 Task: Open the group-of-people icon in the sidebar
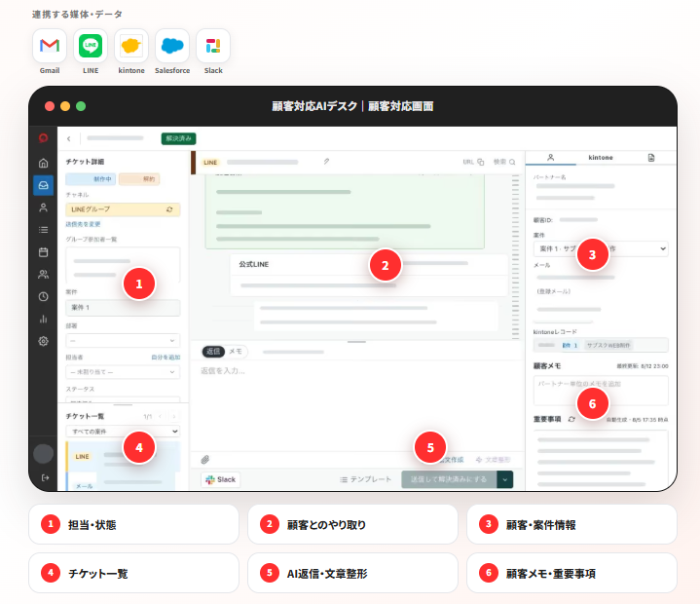[x=43, y=275]
